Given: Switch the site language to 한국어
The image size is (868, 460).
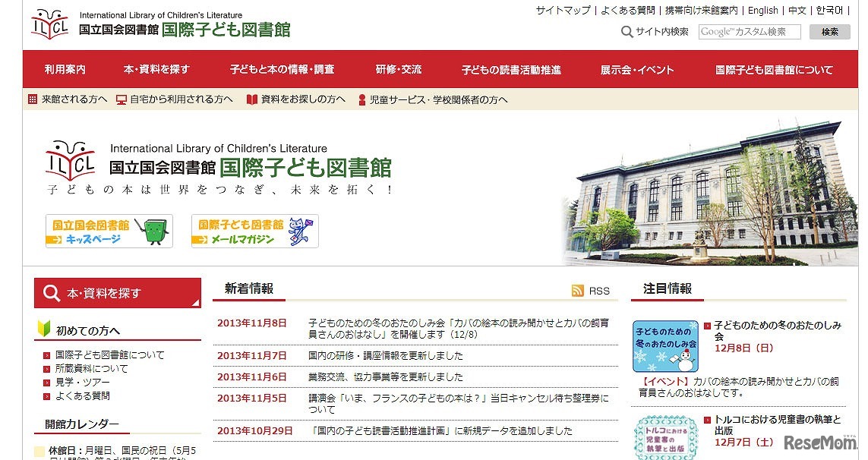Looking at the screenshot, I should click(829, 10).
